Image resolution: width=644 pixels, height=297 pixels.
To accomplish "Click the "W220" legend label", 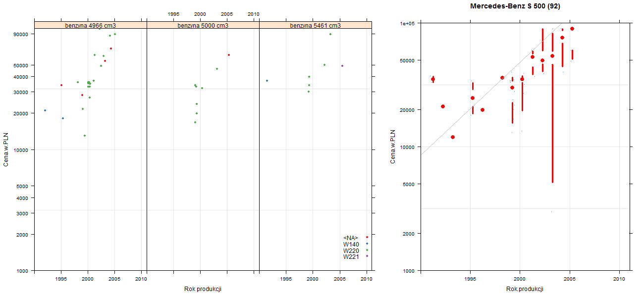I will coord(351,250).
